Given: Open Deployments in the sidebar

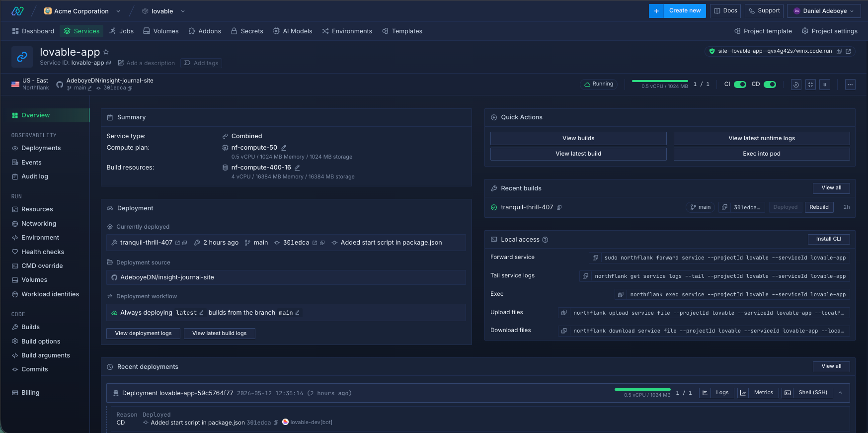Looking at the screenshot, I should tap(36, 148).
